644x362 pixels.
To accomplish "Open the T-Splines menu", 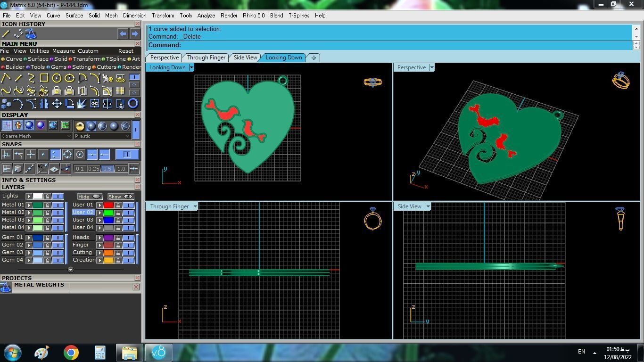I will (x=299, y=16).
